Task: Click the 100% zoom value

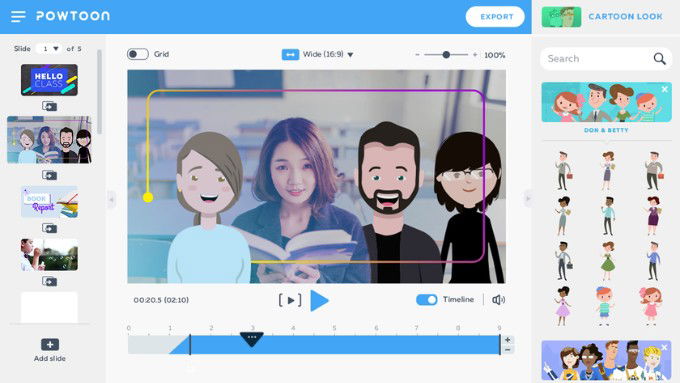Action: [495, 55]
